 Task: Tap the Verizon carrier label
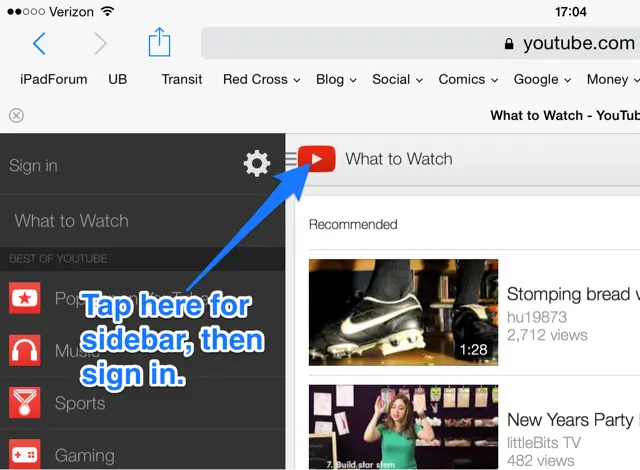[71, 12]
